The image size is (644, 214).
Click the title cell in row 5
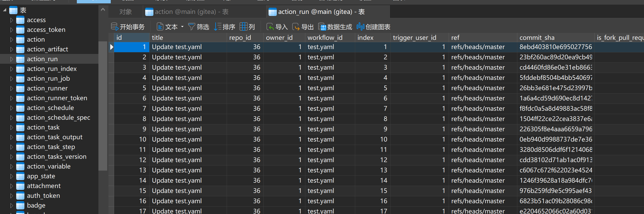coord(188,88)
